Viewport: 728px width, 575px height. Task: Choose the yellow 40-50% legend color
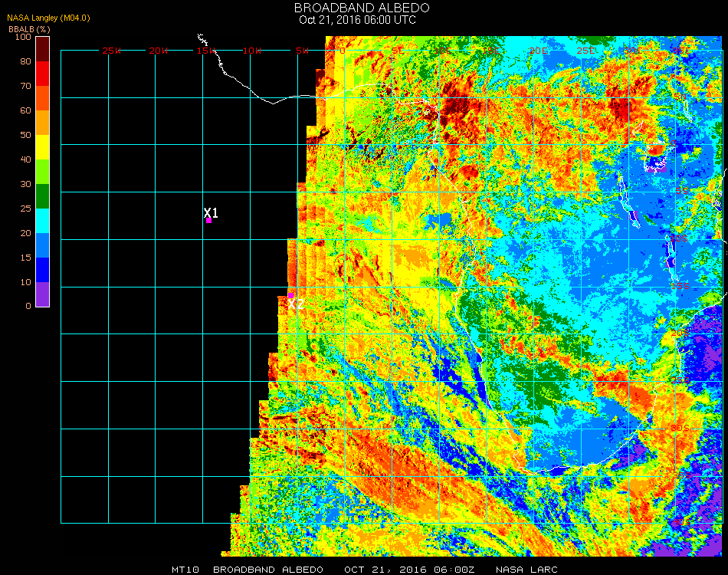click(x=43, y=147)
